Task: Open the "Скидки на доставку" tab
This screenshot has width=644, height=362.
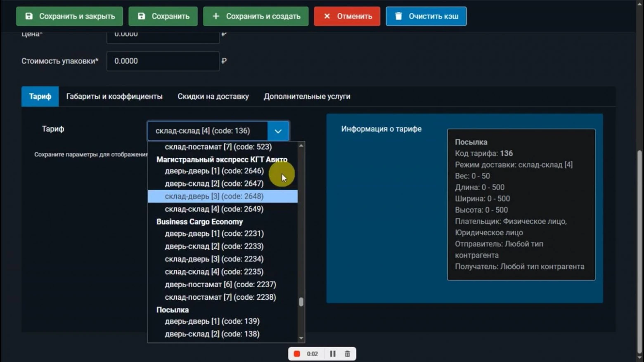Action: click(x=213, y=97)
